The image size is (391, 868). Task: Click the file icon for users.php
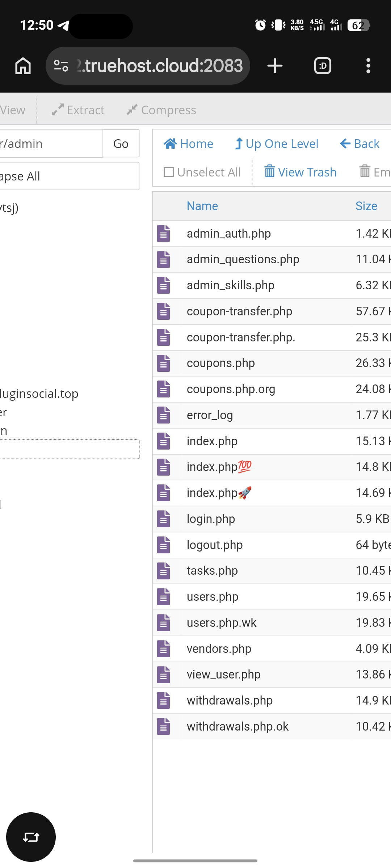tap(164, 597)
